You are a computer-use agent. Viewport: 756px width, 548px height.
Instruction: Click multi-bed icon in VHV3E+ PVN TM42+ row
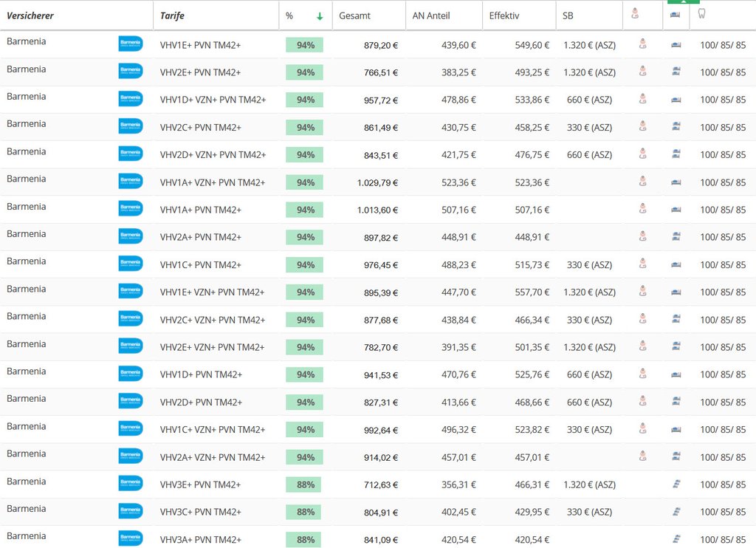tap(676, 484)
